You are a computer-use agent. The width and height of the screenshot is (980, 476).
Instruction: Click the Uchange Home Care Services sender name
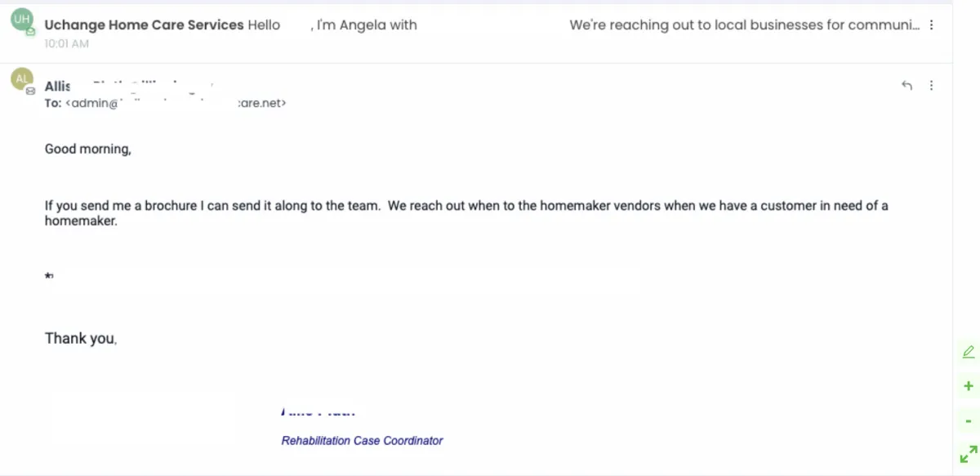144,25
